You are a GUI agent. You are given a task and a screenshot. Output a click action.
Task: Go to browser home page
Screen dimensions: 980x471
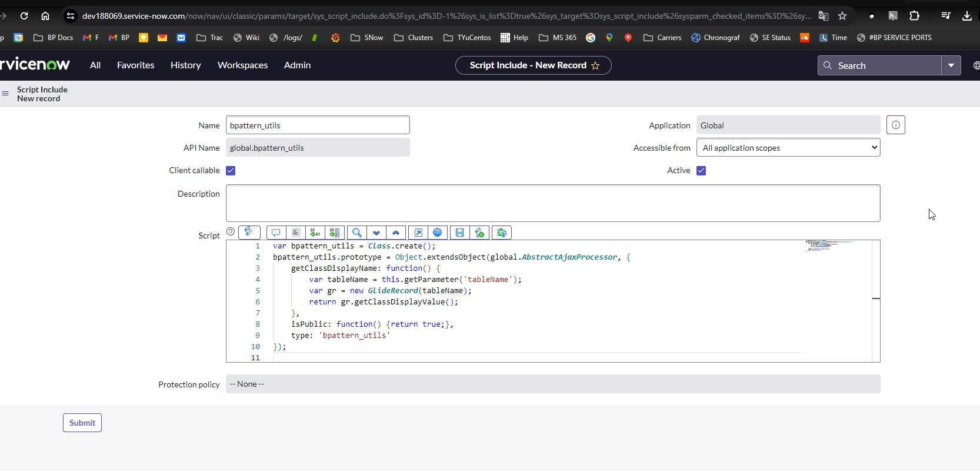coord(45,16)
